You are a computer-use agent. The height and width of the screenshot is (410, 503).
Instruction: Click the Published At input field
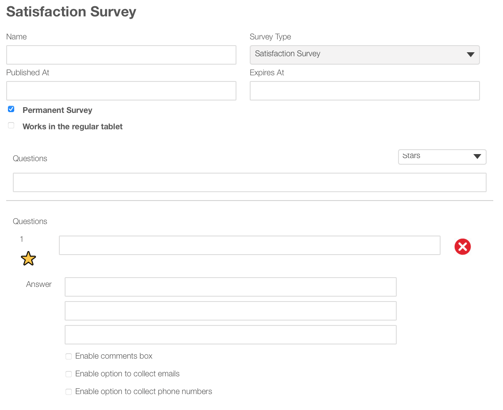tap(121, 91)
